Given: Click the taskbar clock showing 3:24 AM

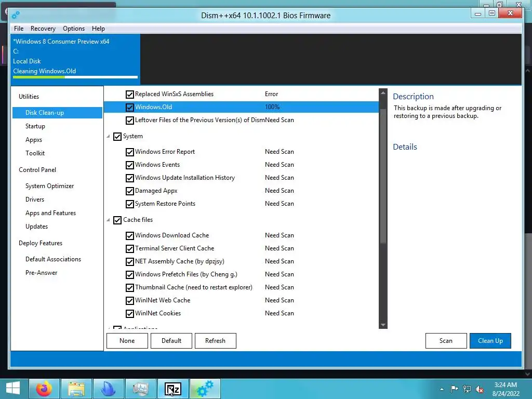Looking at the screenshot, I should (x=506, y=389).
